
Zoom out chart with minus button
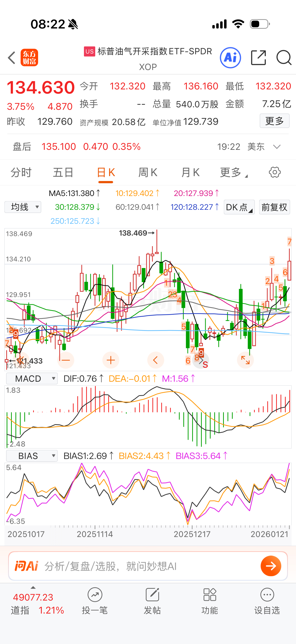66,360
